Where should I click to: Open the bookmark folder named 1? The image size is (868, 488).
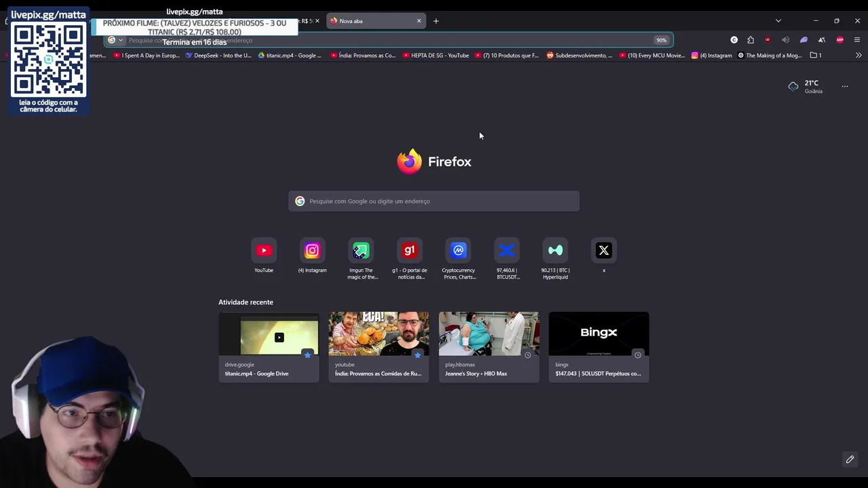[x=816, y=56]
